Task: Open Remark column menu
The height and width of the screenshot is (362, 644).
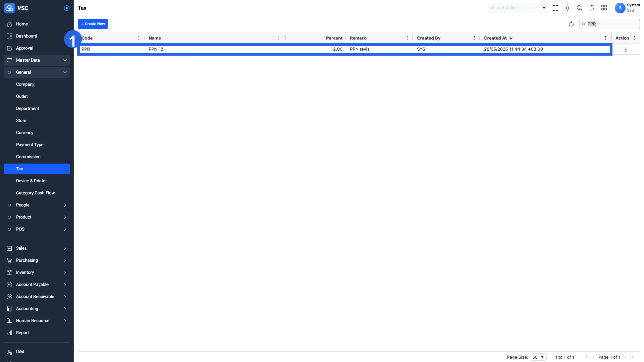Action: [x=407, y=38]
